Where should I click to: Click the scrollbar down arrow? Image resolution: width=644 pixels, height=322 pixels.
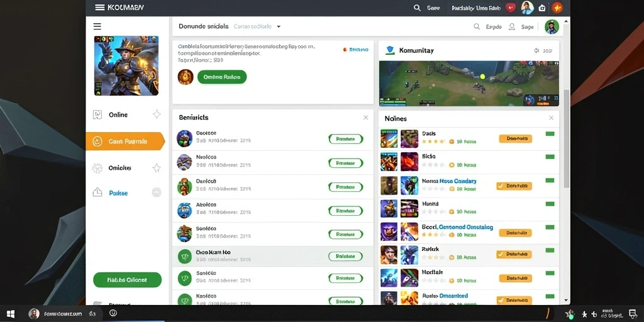pyautogui.click(x=567, y=301)
